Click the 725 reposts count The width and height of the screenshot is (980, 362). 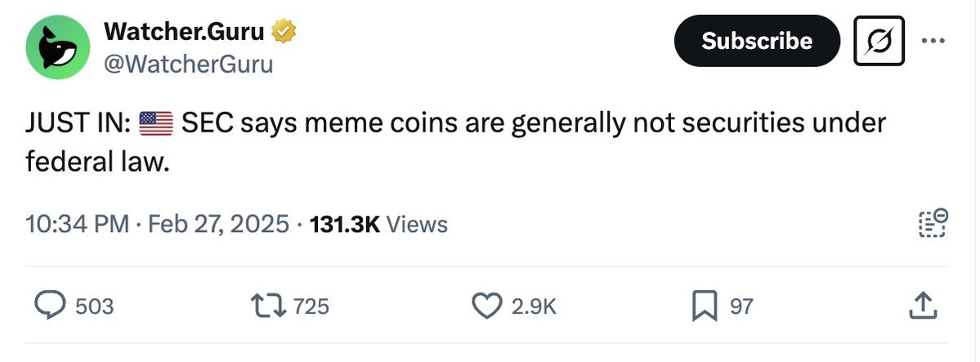pos(311,306)
